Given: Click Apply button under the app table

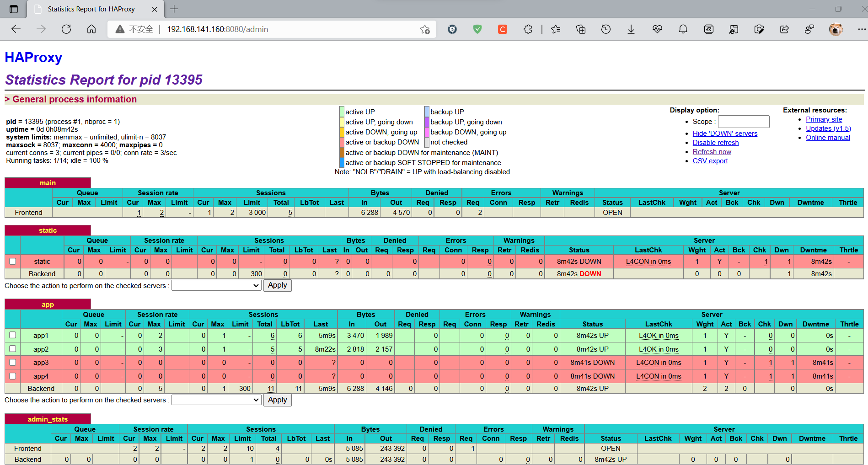Looking at the screenshot, I should pyautogui.click(x=278, y=400).
